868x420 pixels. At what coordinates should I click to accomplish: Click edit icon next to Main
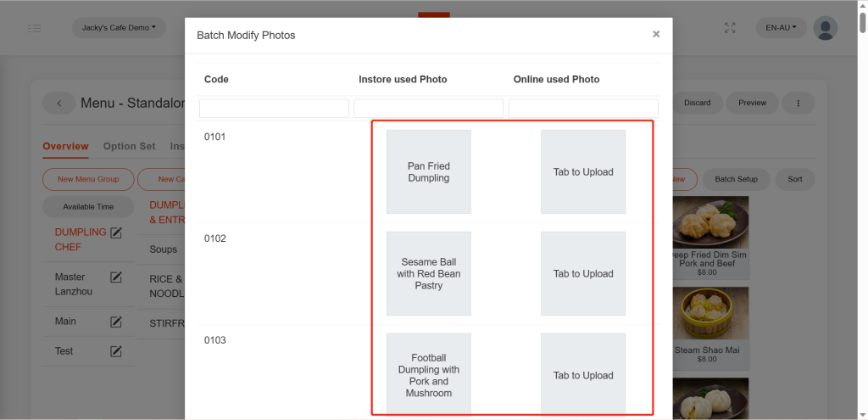[x=116, y=322]
